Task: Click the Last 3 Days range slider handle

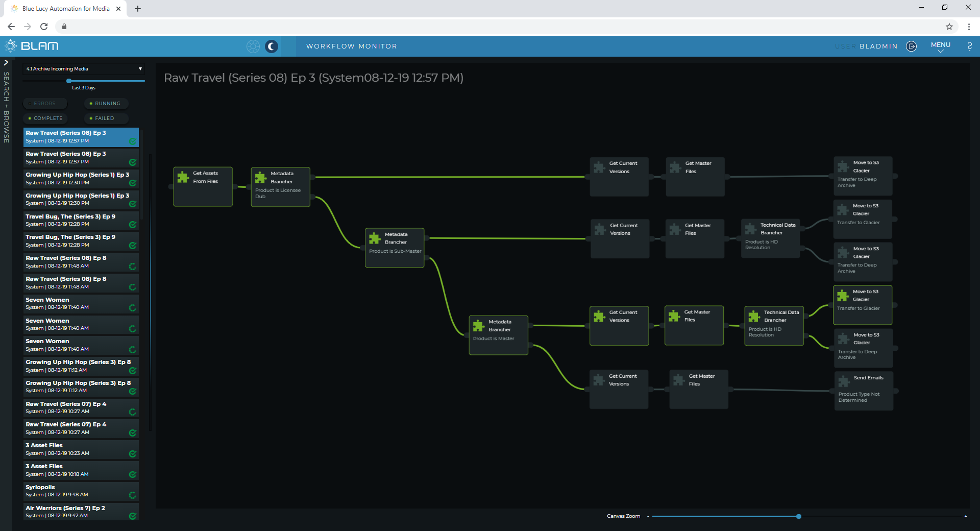Action: pyautogui.click(x=69, y=81)
